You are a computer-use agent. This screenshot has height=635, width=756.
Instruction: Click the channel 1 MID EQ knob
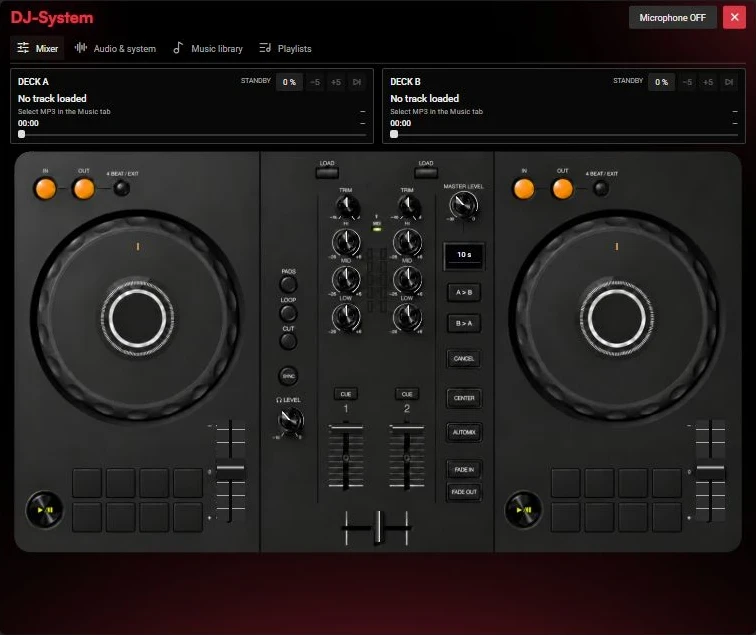click(346, 279)
